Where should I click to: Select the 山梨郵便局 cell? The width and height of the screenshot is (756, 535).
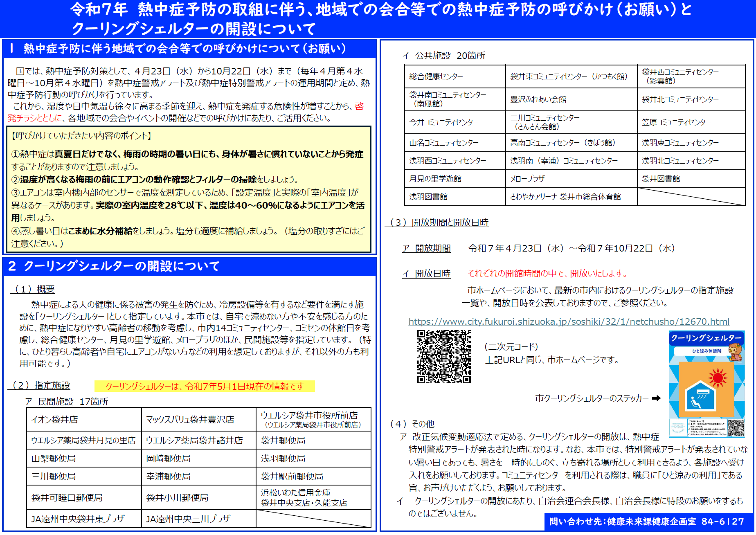[84, 458]
